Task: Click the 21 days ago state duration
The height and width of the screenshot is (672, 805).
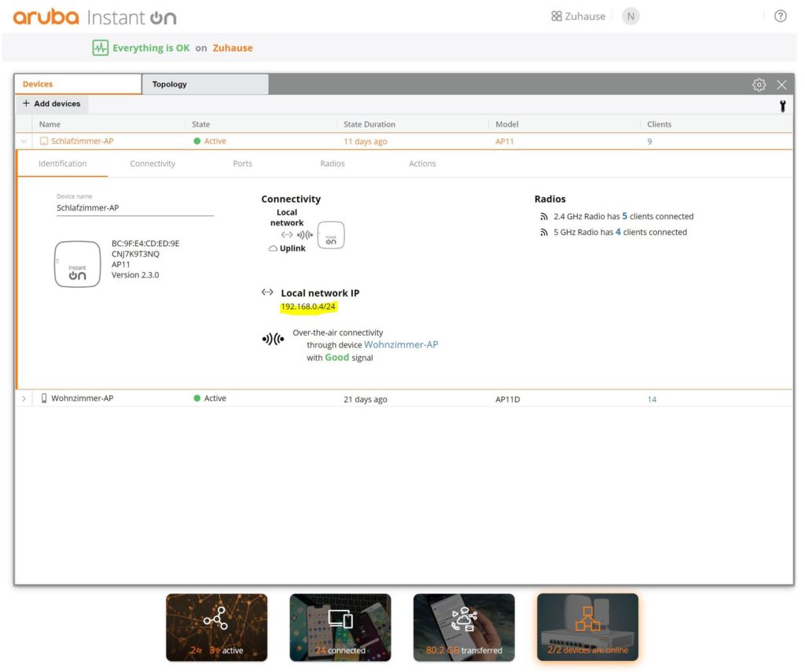Action: (x=365, y=399)
